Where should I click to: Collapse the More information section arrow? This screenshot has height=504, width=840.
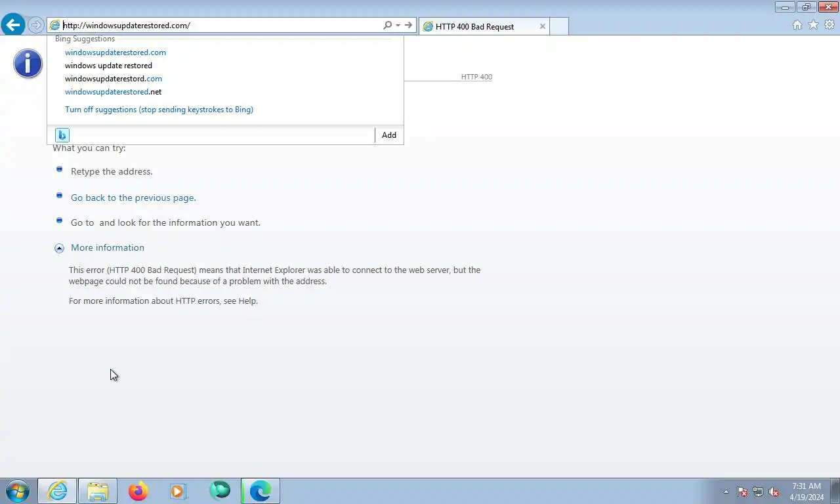[x=59, y=248]
